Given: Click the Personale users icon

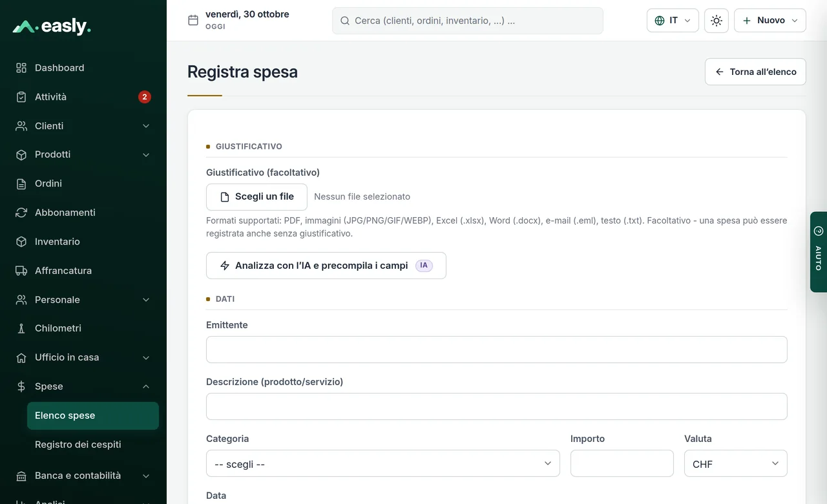Looking at the screenshot, I should coord(21,300).
